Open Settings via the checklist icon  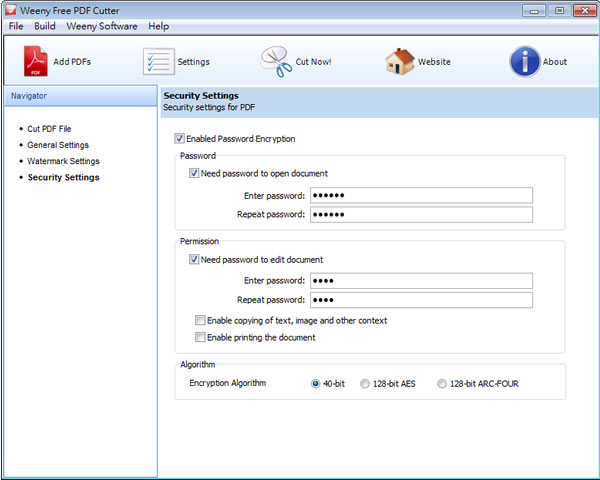[x=159, y=61]
